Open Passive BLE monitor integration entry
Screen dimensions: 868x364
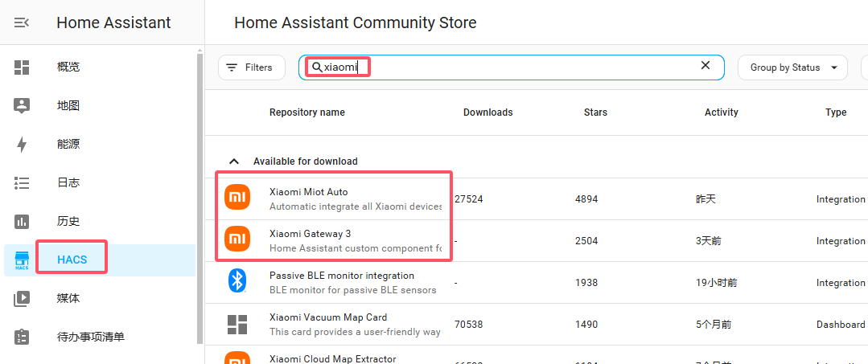coord(342,276)
